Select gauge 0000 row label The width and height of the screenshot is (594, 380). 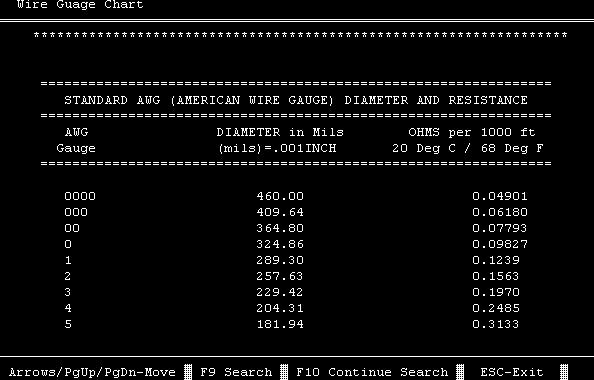point(80,196)
